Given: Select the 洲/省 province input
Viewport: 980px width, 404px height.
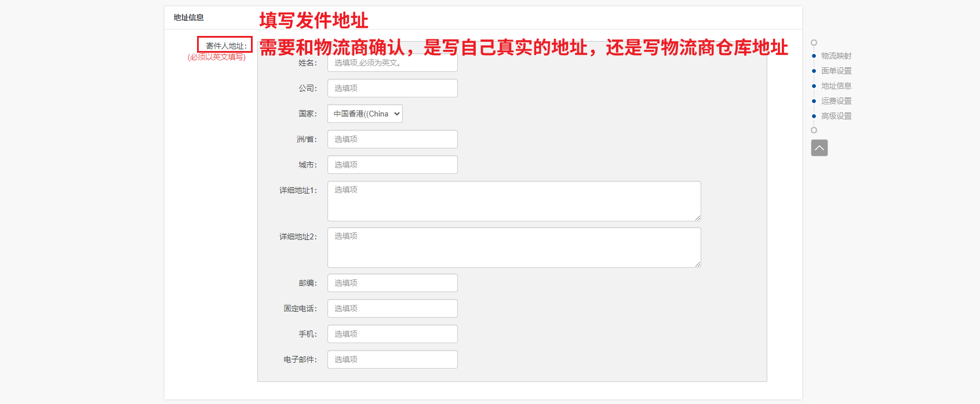Looking at the screenshot, I should pyautogui.click(x=392, y=139).
